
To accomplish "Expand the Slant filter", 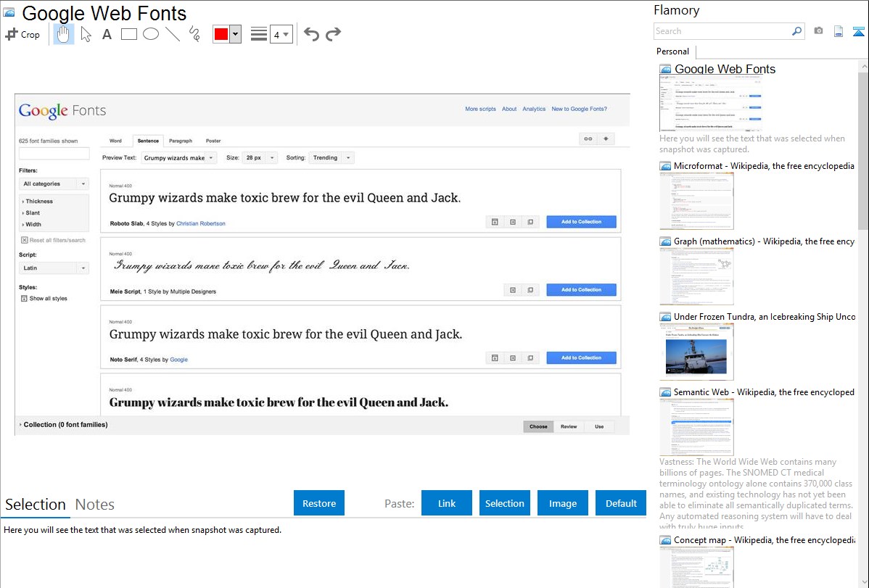I will pos(31,213).
